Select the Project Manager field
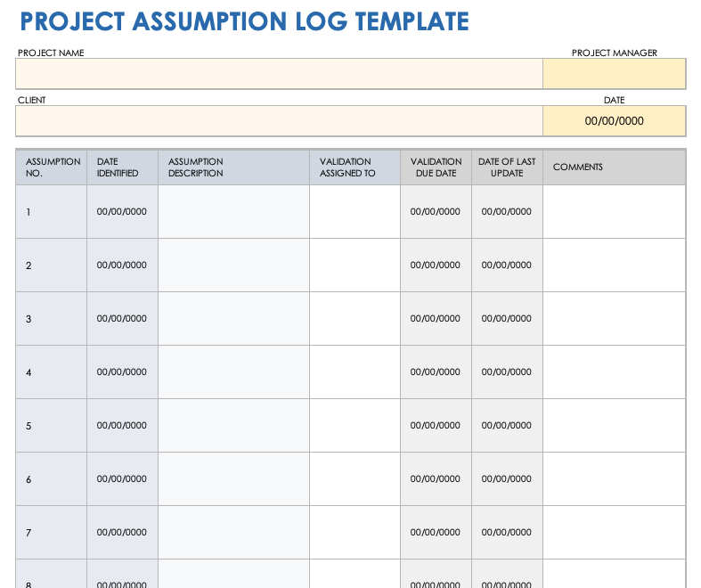Image resolution: width=701 pixels, height=588 pixels. click(614, 74)
